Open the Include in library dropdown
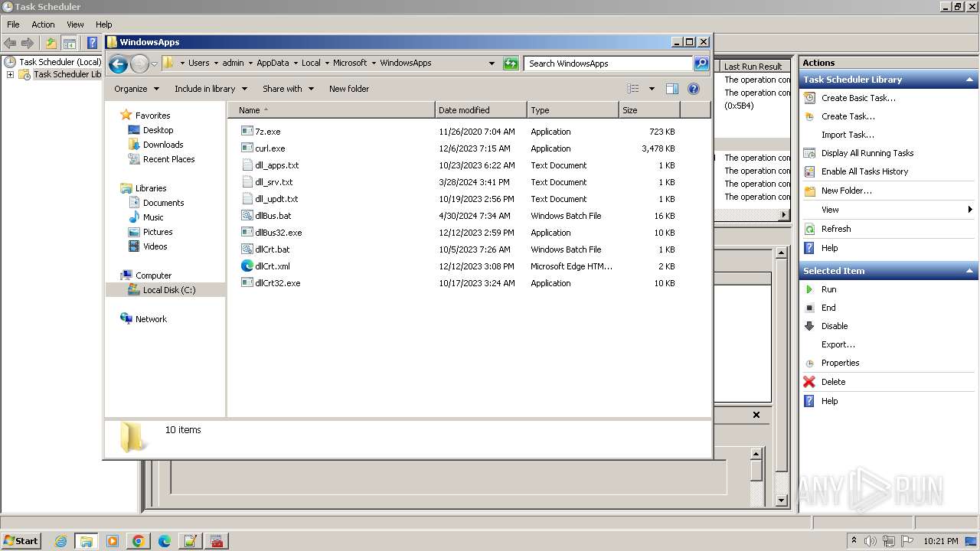This screenshot has width=980, height=551. [x=211, y=89]
